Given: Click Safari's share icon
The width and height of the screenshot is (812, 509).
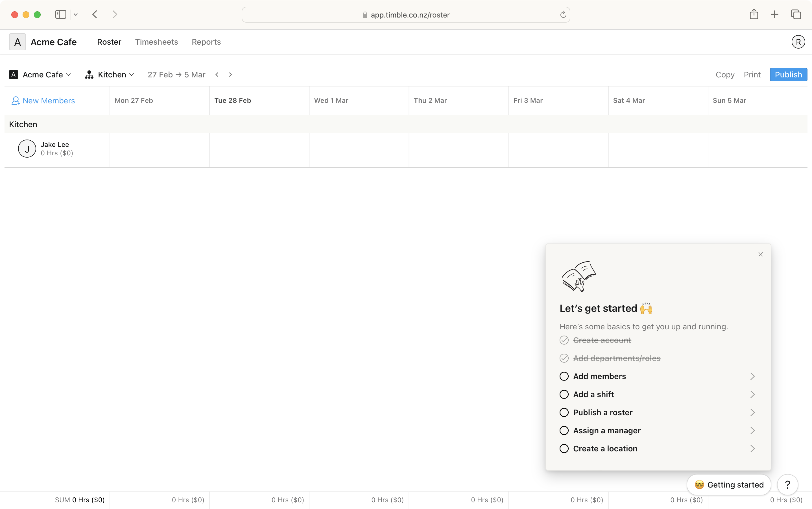Looking at the screenshot, I should click(754, 14).
